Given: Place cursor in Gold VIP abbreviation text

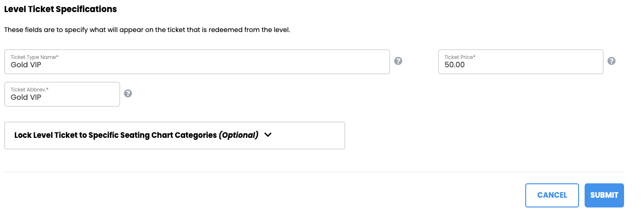Looking at the screenshot, I should pos(26,97).
